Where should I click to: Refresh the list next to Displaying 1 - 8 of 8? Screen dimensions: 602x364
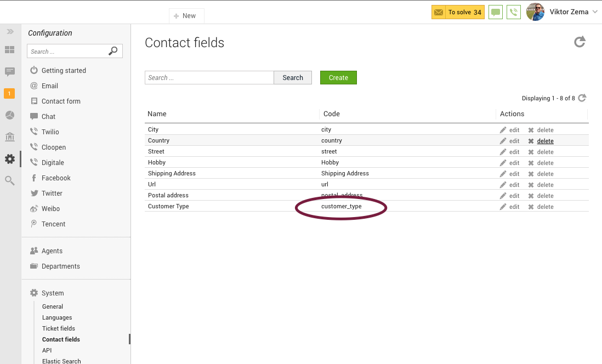tap(582, 98)
